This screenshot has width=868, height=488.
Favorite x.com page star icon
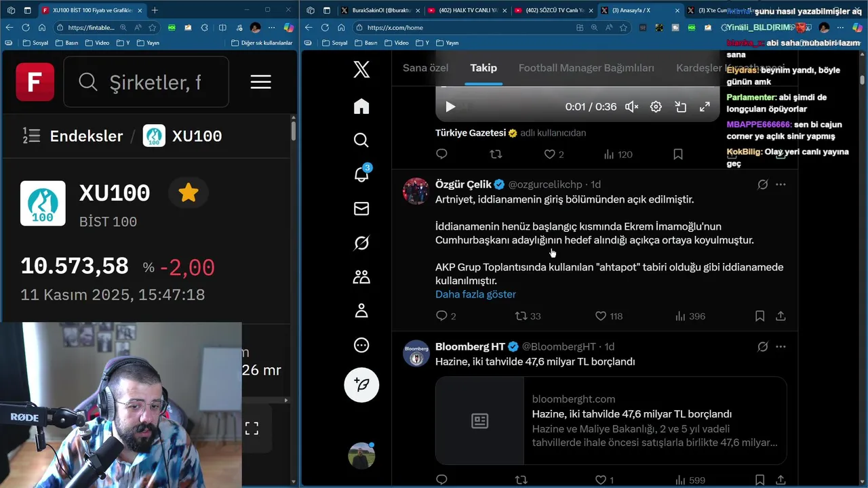[623, 27]
